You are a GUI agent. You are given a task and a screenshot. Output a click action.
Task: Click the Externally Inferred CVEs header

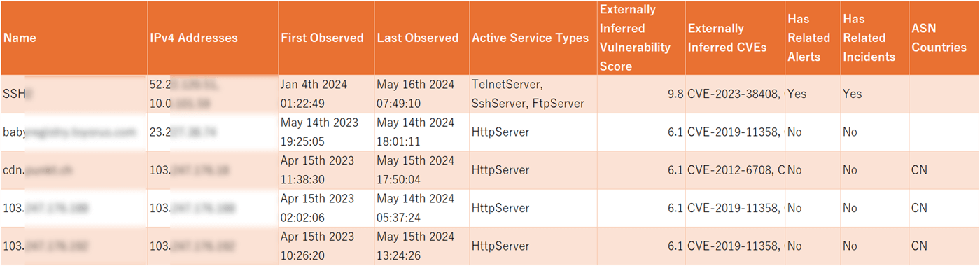tap(735, 38)
